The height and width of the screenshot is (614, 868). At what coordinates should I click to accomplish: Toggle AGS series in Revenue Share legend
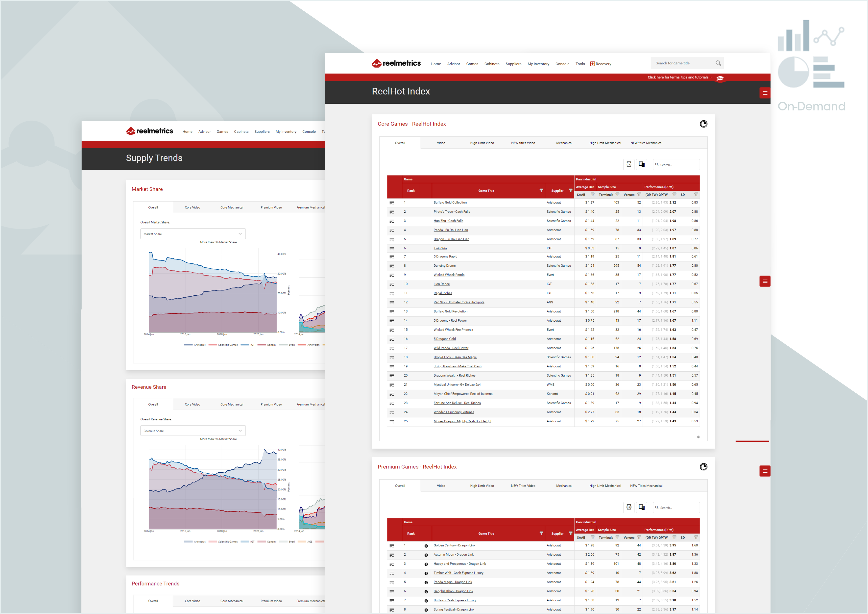coord(306,541)
